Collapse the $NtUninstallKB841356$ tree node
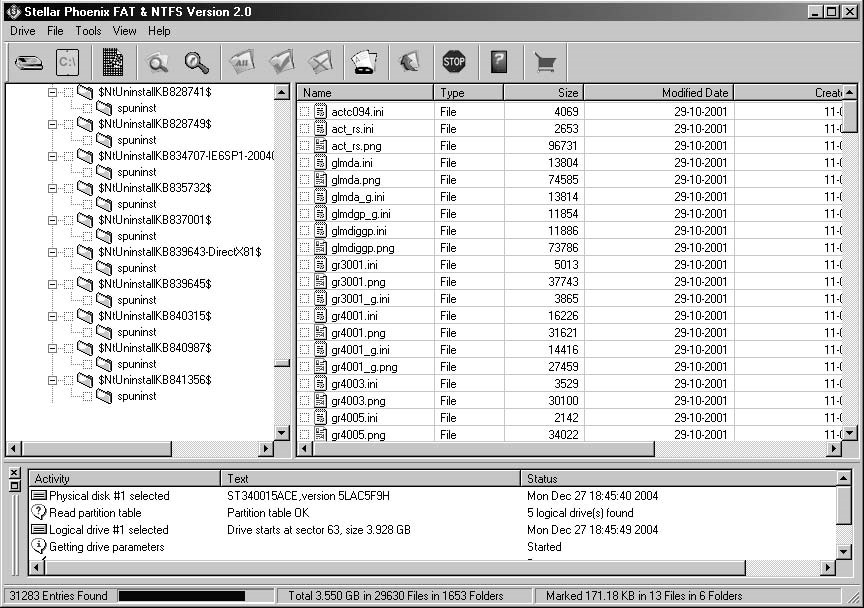Image resolution: width=864 pixels, height=608 pixels. click(x=52, y=380)
